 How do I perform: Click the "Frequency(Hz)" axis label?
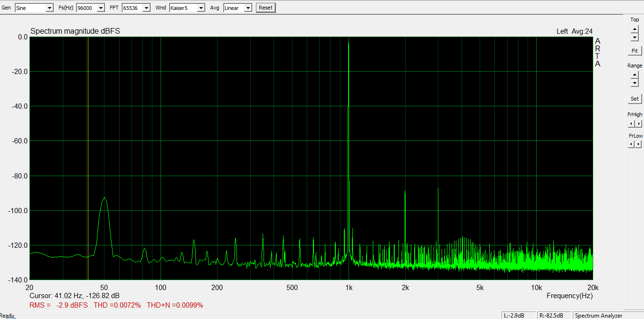(569, 296)
